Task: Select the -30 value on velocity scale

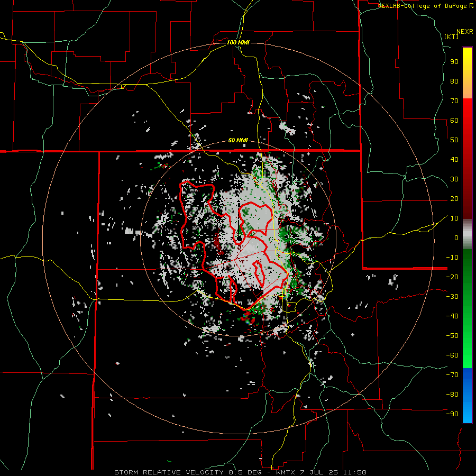Action: click(x=452, y=297)
